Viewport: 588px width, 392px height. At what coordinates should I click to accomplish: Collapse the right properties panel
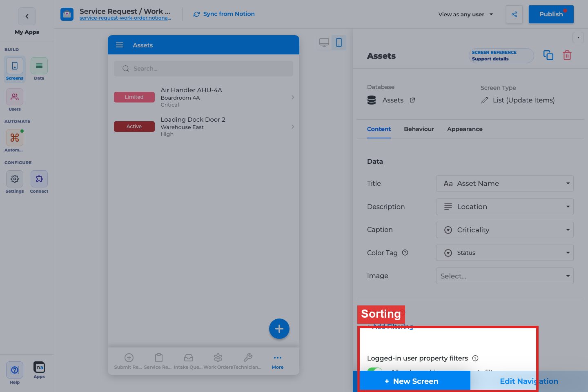pos(578,38)
